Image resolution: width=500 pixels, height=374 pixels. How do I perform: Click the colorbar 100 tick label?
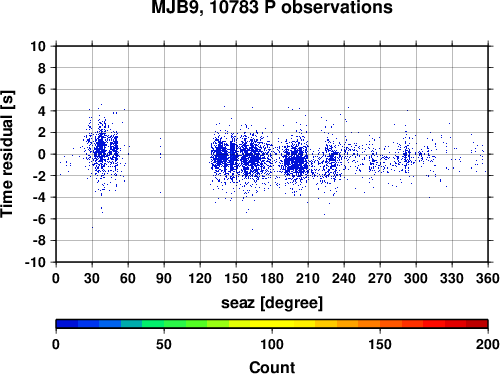[272, 344]
